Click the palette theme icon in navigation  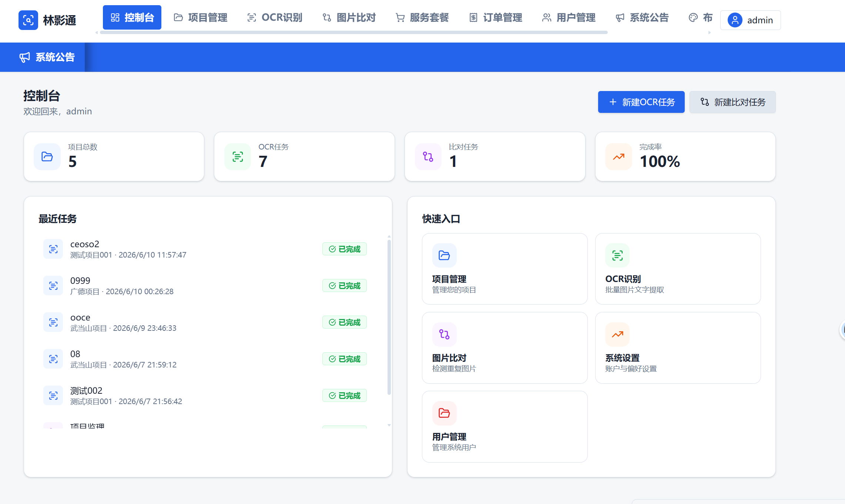coord(693,17)
